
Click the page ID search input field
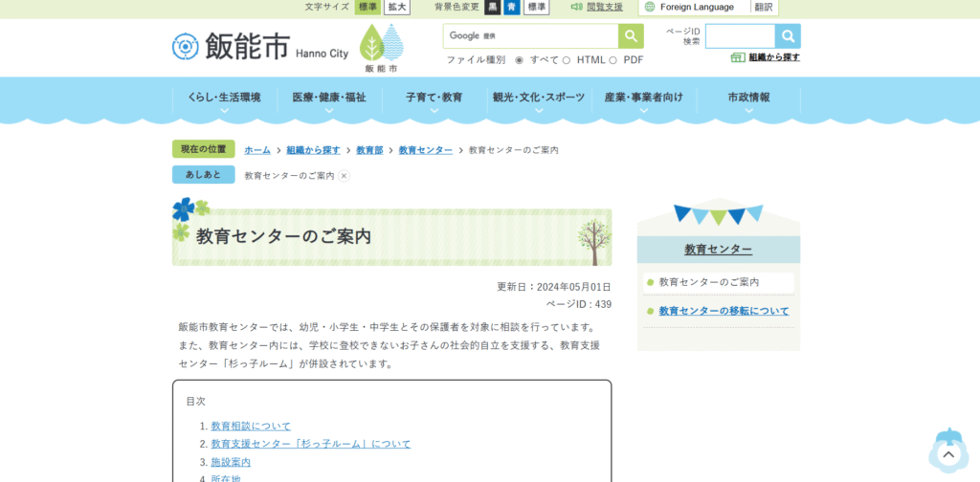740,36
